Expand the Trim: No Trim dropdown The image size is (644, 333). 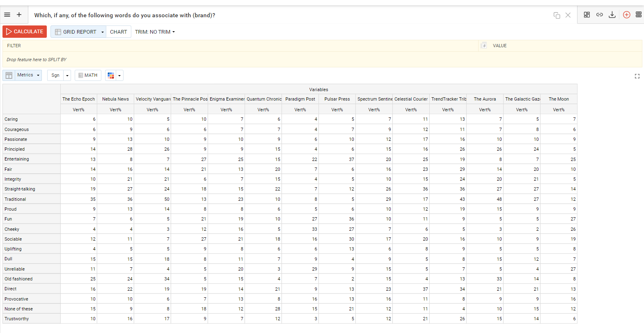[155, 32]
